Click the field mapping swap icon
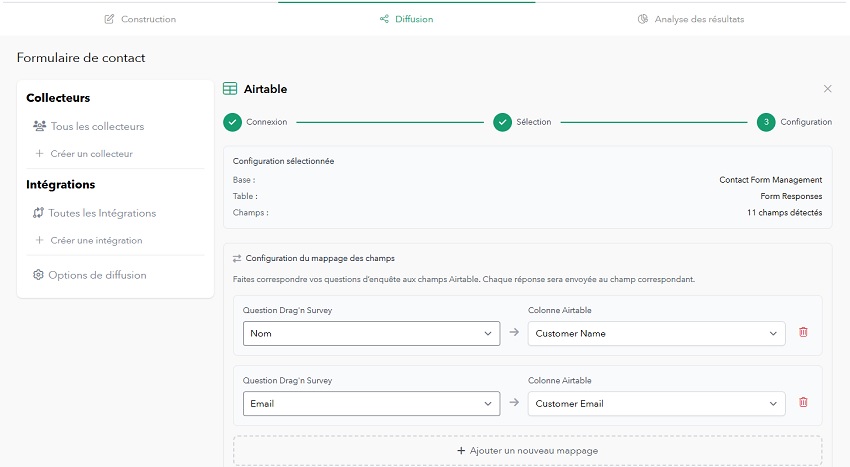 [x=237, y=258]
